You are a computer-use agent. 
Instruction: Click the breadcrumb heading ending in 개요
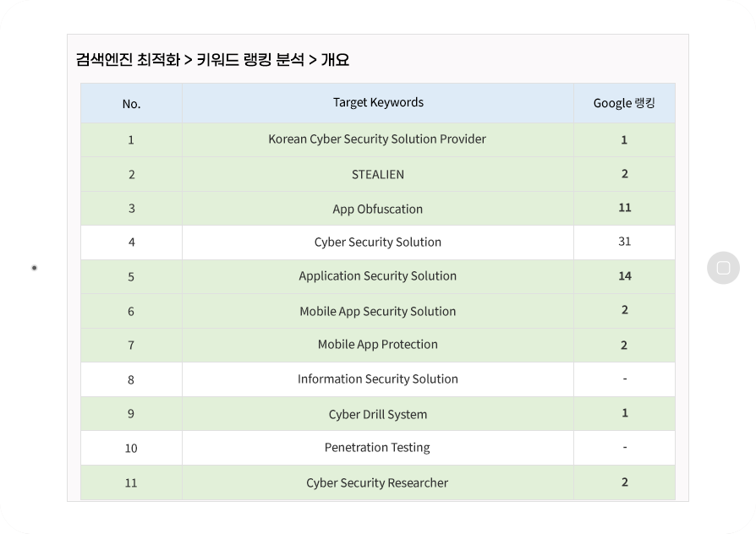[212, 60]
